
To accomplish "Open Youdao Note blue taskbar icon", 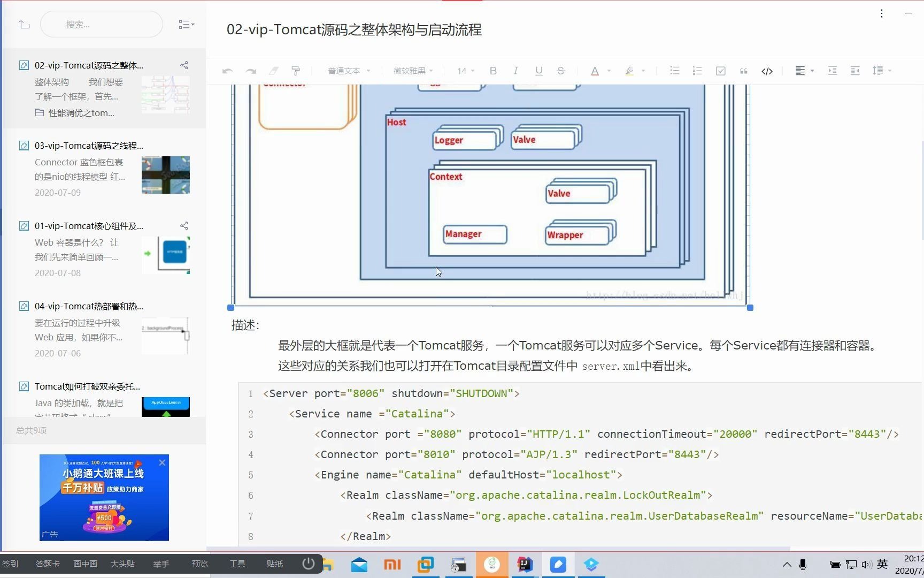I will point(558,565).
